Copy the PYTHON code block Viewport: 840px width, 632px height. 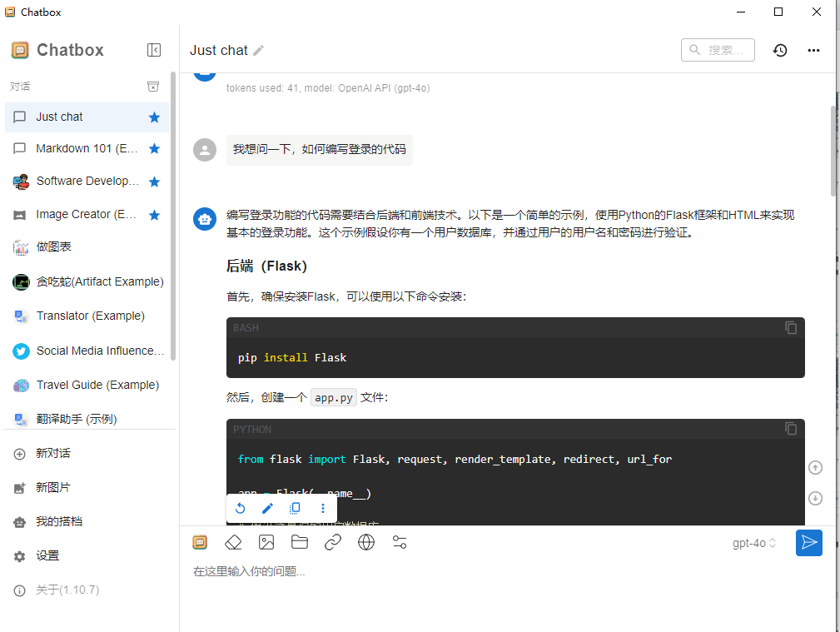tap(791, 428)
